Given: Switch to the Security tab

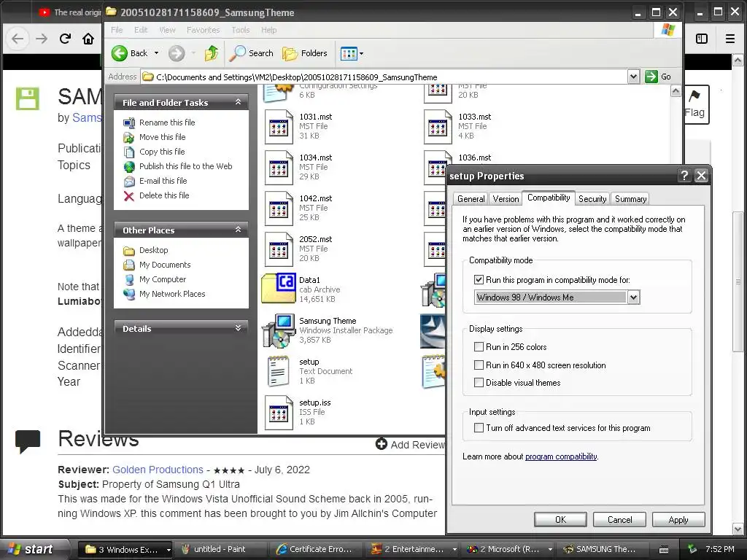Looking at the screenshot, I should pos(592,199).
